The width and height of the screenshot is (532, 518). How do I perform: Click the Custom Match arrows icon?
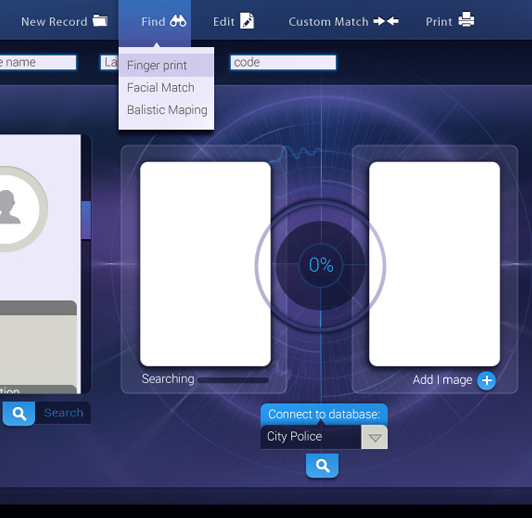coord(386,21)
